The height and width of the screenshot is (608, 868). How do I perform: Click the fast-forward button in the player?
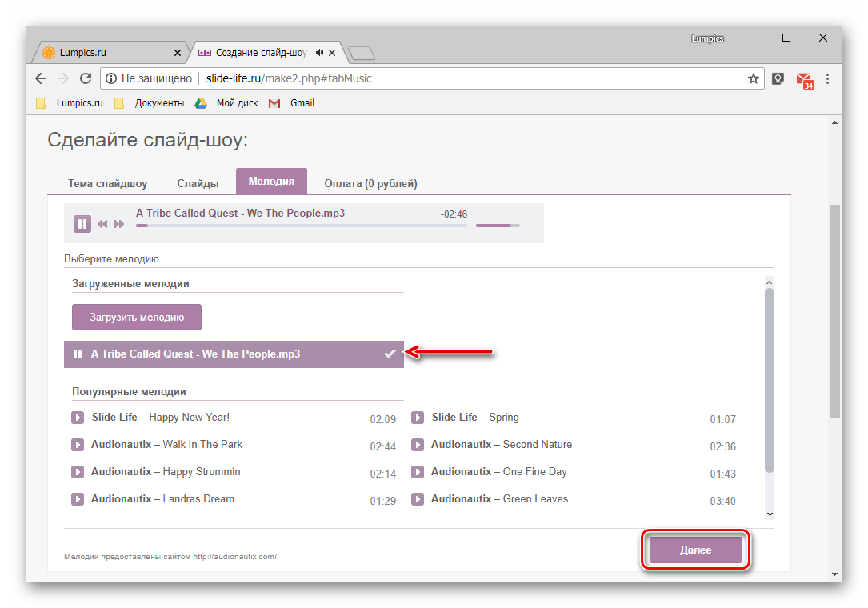coord(119,224)
